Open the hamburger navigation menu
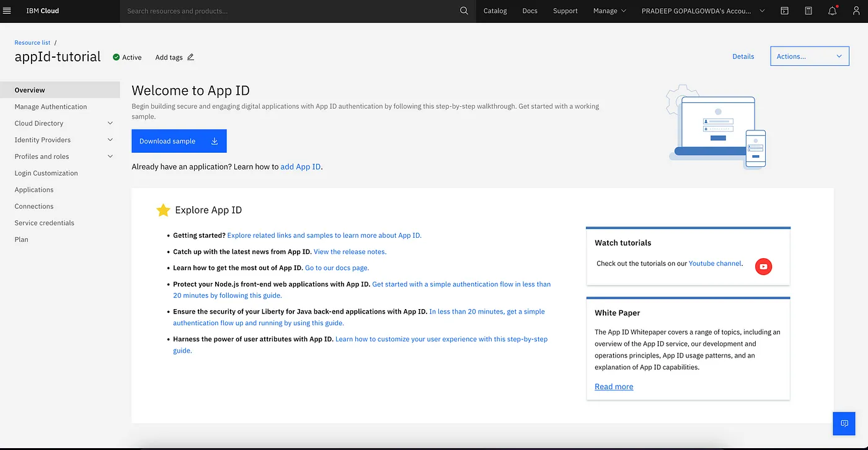The image size is (868, 450). coord(7,11)
